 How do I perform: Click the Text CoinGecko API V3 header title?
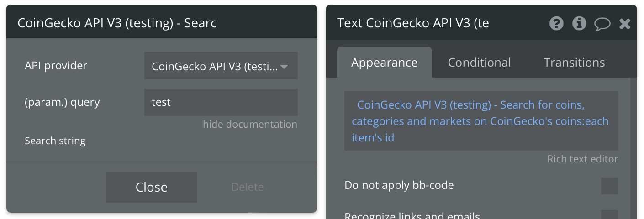point(413,23)
